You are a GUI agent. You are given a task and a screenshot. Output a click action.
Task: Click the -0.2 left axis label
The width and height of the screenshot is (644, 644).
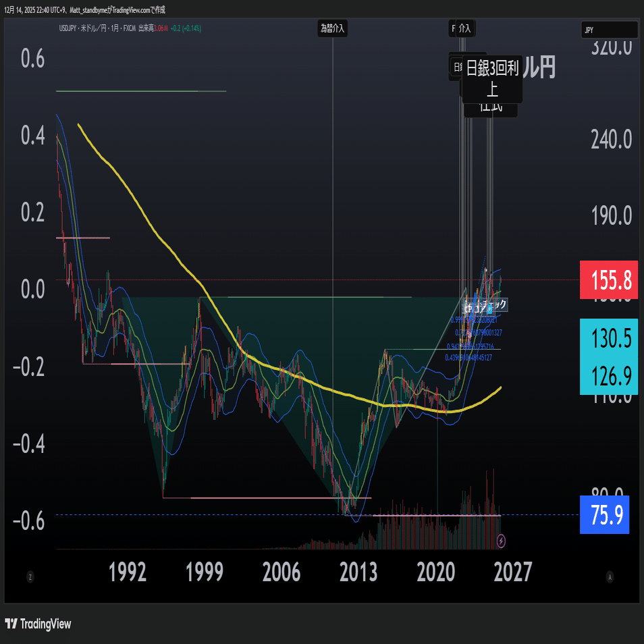point(29,367)
